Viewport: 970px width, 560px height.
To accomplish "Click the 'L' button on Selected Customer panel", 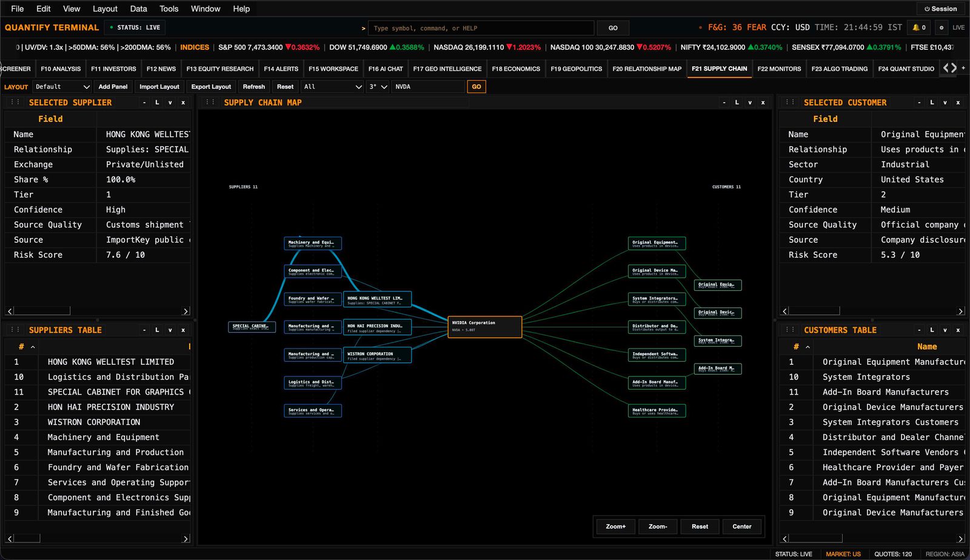I will (932, 102).
